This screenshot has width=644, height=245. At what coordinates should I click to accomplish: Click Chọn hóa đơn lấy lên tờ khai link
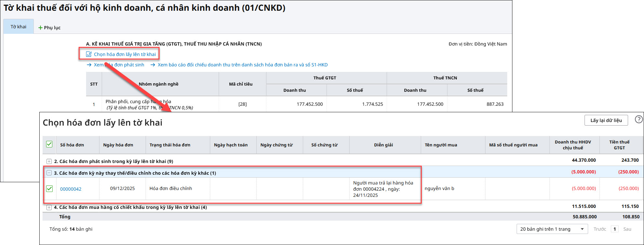(125, 54)
